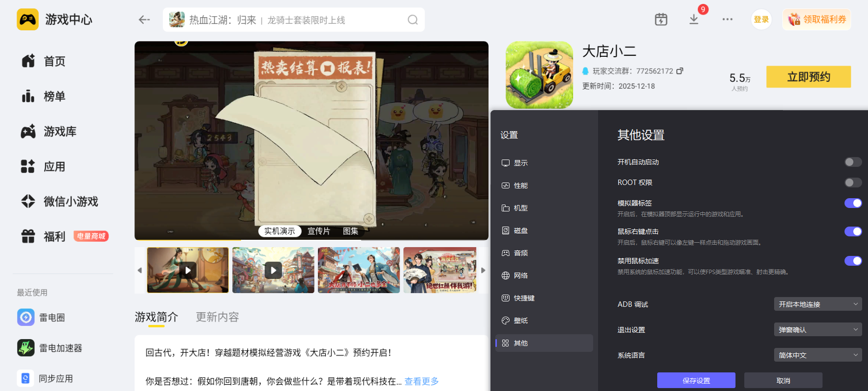Expand 系统语言 dropdown
Image resolution: width=868 pixels, height=391 pixels.
tap(818, 355)
